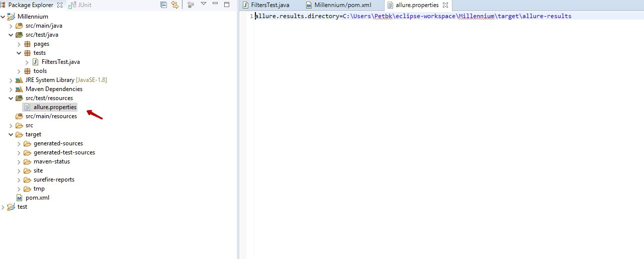Viewport: 644px width, 259px height.
Task: Click the allure-results path value in editor
Action: click(x=457, y=16)
